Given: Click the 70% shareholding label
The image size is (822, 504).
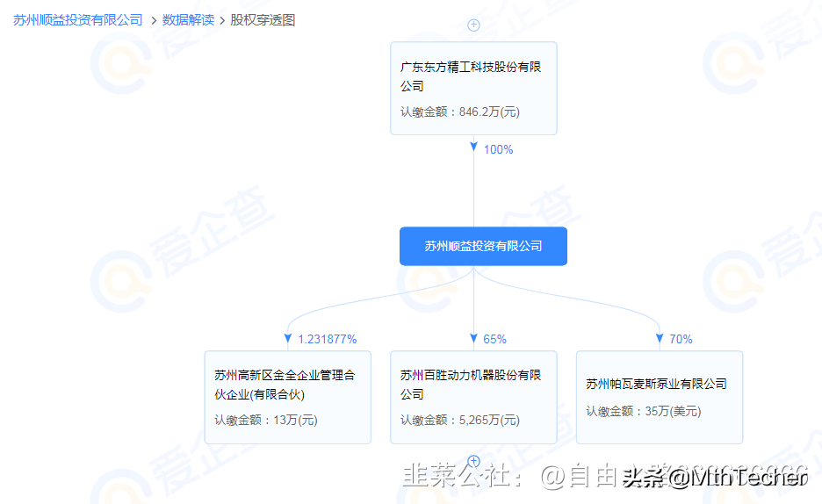Looking at the screenshot, I should click(681, 340).
